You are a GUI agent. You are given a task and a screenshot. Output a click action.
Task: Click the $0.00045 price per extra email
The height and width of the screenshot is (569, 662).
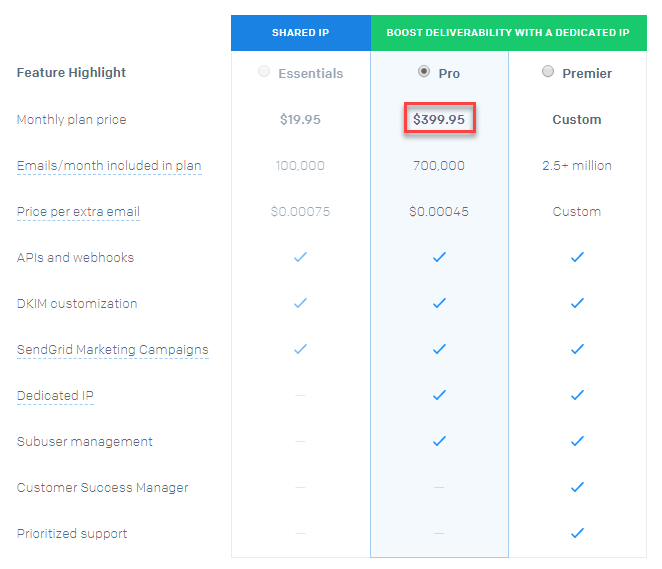pyautogui.click(x=439, y=211)
